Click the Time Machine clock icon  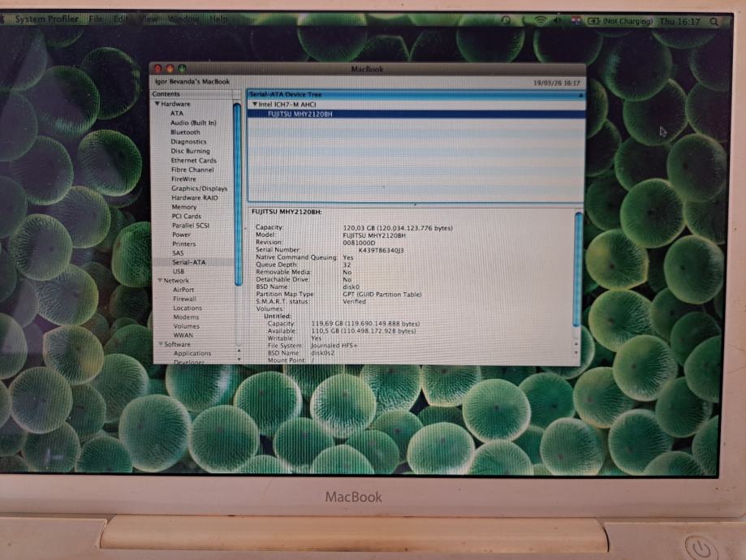(x=506, y=20)
